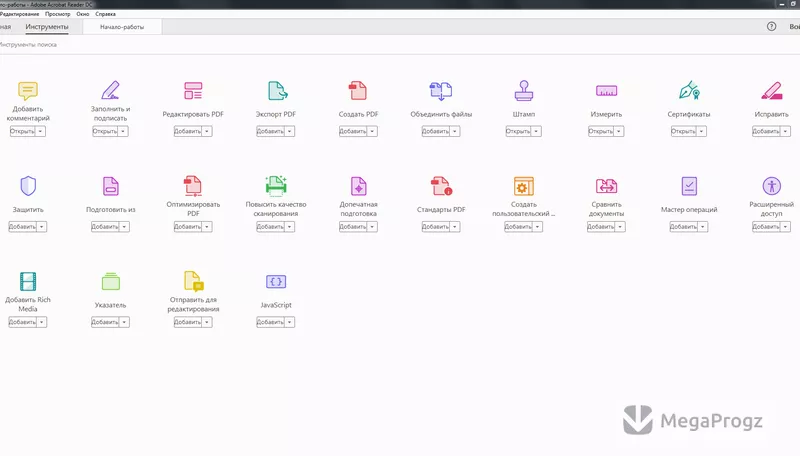Click Добавить button under Исправить
This screenshot has width=800, height=456.
click(x=766, y=131)
